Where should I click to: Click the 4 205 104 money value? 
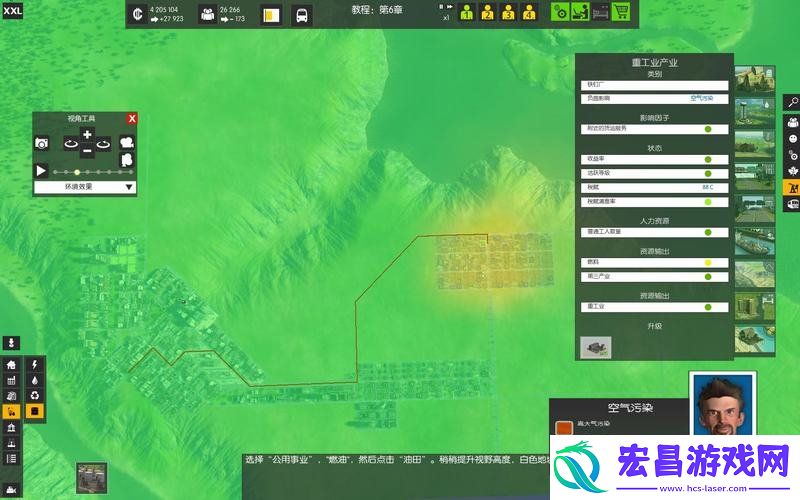(x=164, y=10)
